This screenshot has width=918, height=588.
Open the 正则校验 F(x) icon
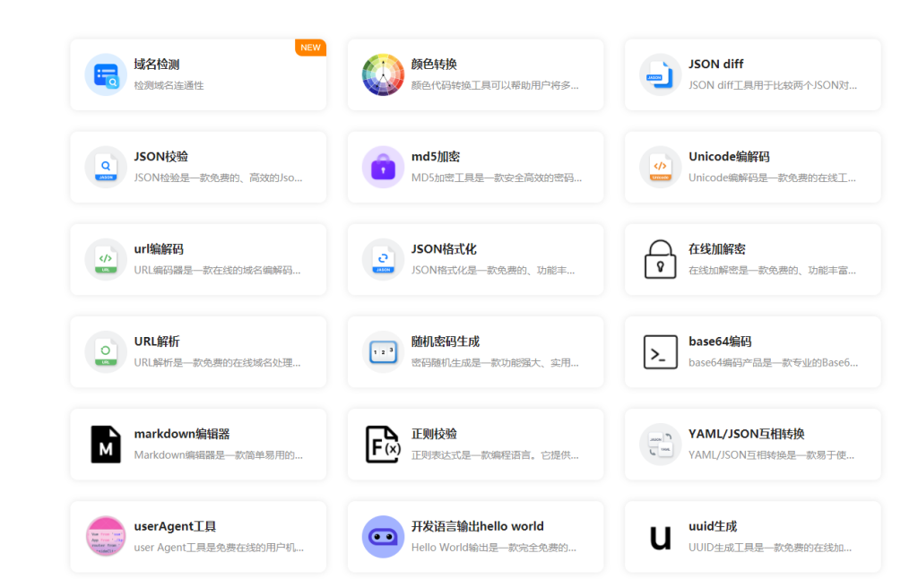[383, 443]
